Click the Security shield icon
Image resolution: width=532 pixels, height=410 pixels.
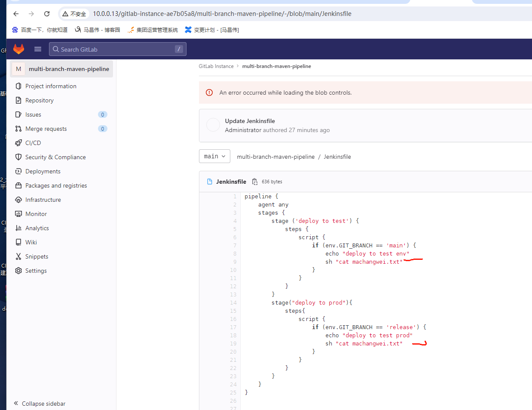point(18,157)
